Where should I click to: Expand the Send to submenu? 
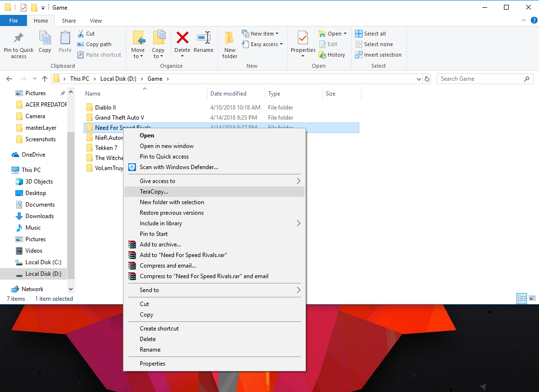pos(298,290)
